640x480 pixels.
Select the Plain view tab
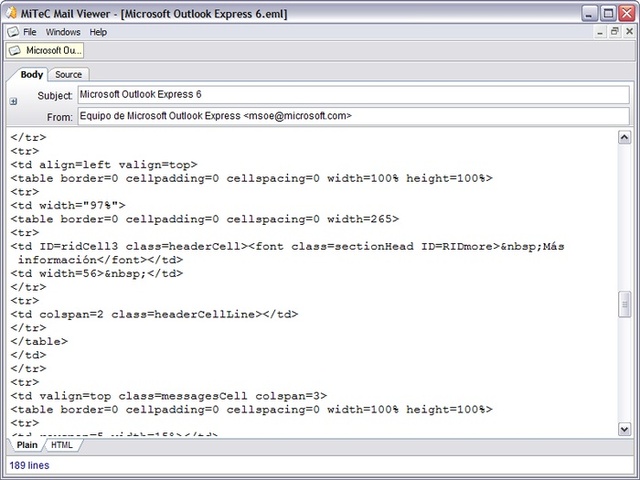[x=27, y=445]
